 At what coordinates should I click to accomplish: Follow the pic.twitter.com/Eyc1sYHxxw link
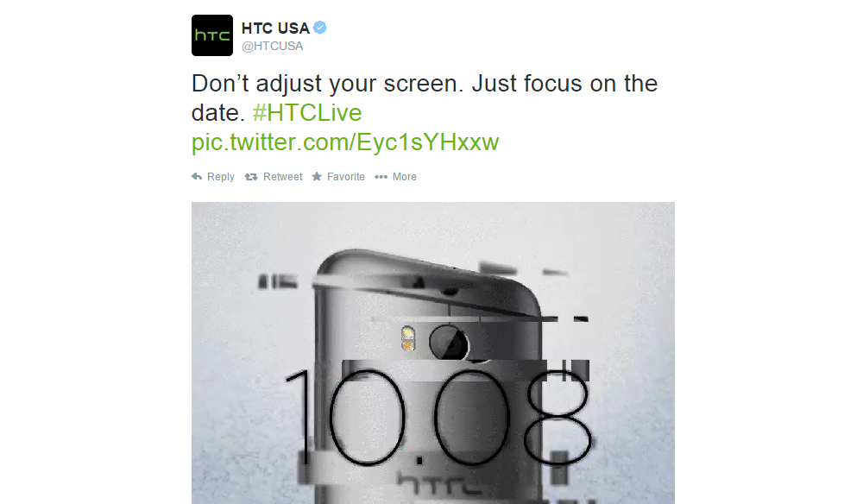click(x=345, y=142)
